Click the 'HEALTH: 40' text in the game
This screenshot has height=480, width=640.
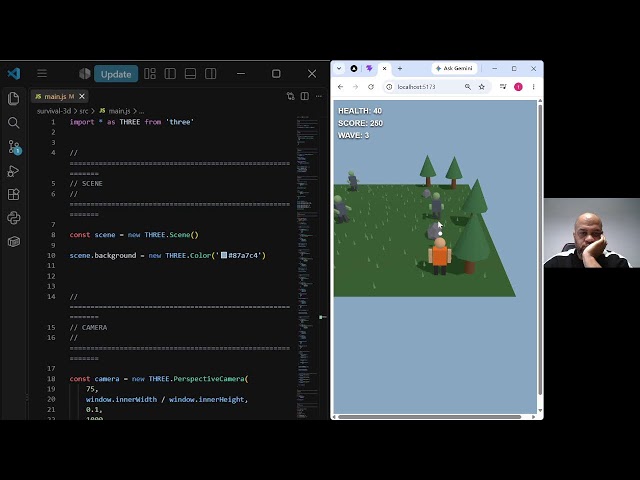click(x=360, y=111)
